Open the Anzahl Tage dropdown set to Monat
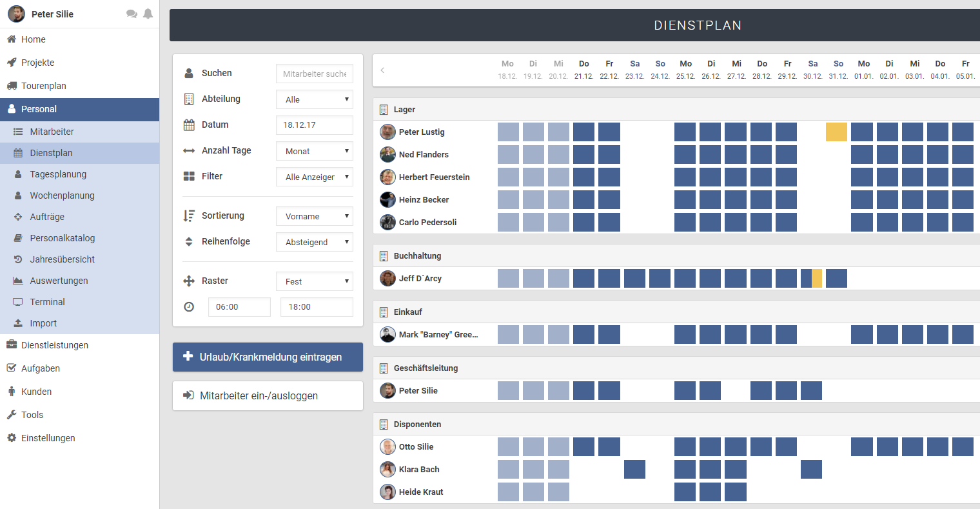 point(315,151)
